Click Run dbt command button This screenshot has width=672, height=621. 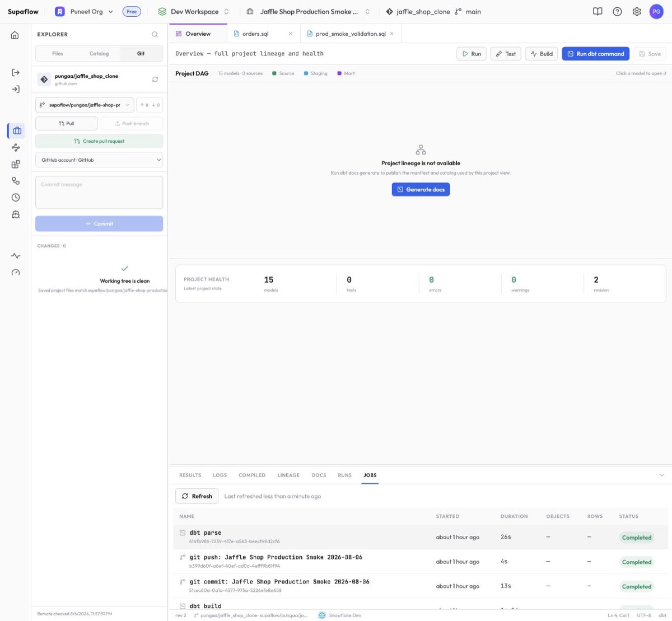(596, 54)
